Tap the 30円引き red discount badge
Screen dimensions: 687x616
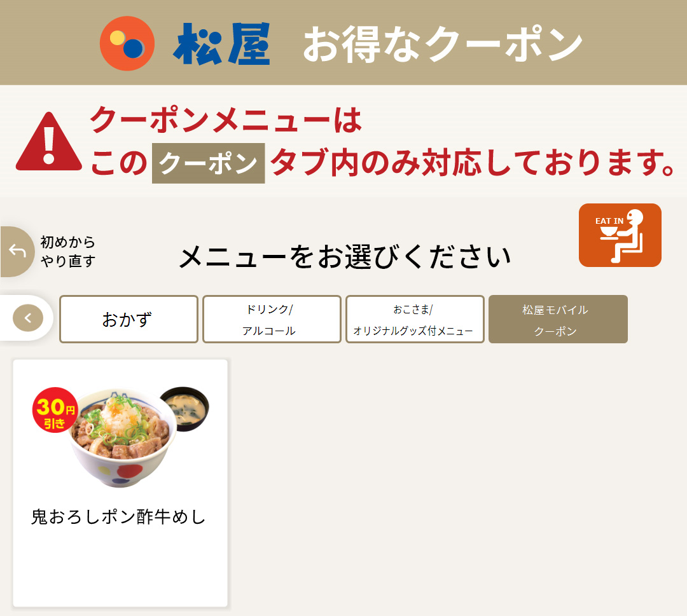[x=55, y=410]
